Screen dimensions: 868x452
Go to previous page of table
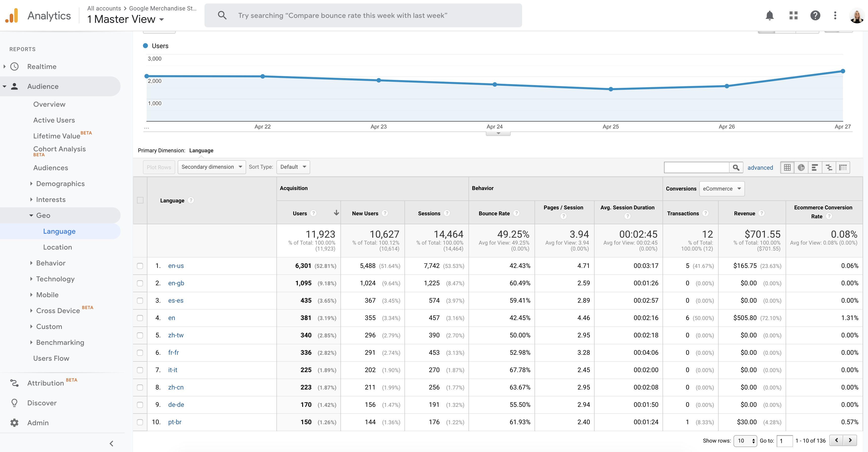click(x=836, y=440)
